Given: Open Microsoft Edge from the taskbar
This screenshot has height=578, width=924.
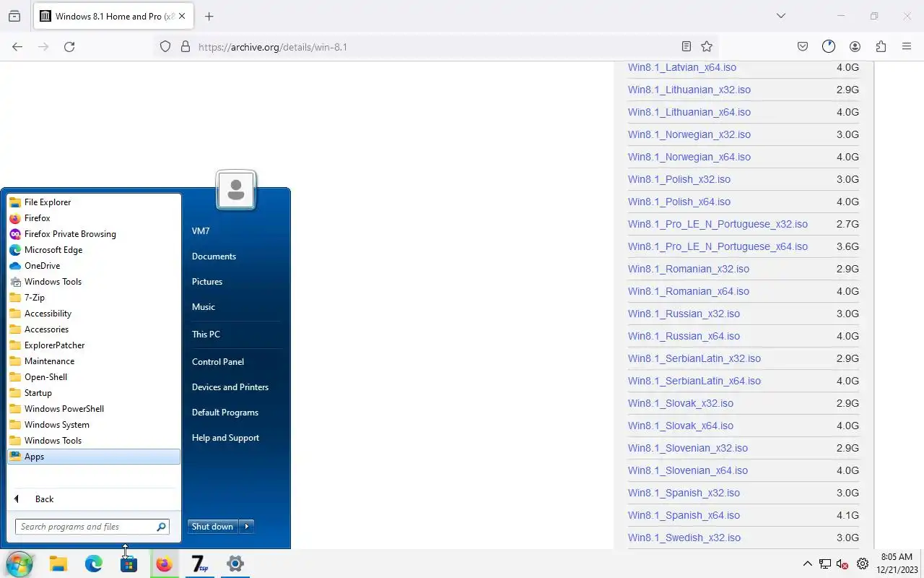Looking at the screenshot, I should pos(94,564).
